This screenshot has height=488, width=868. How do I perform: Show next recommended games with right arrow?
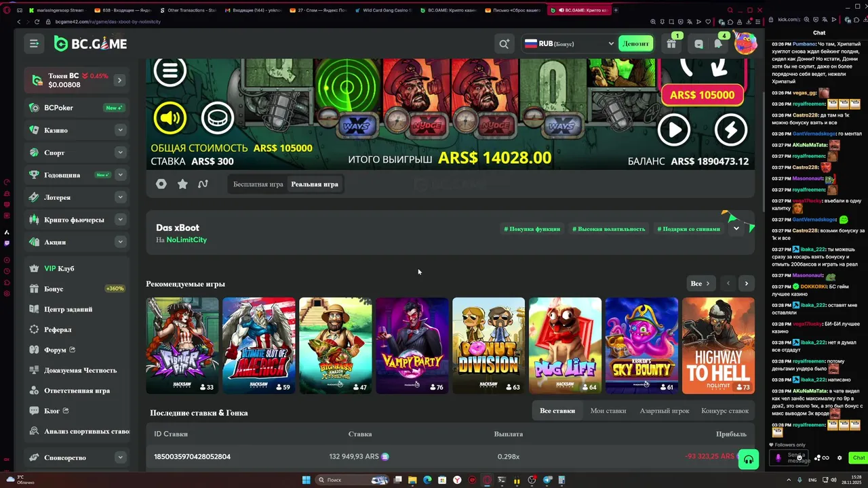point(746,283)
